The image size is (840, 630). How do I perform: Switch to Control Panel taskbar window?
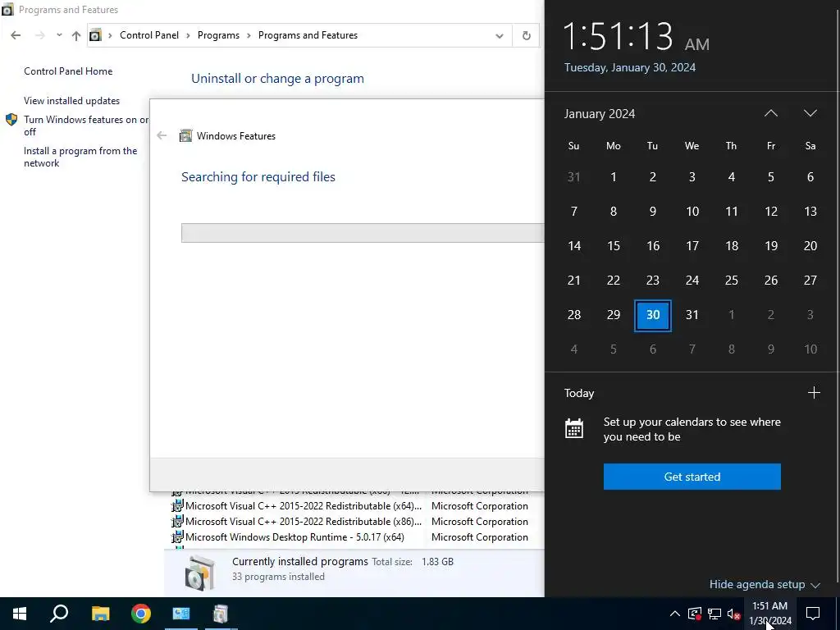pyautogui.click(x=181, y=614)
